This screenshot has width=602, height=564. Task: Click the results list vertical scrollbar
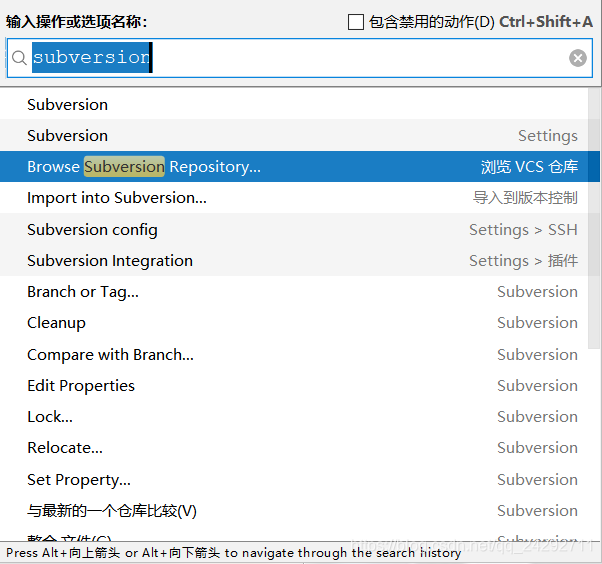point(594,219)
